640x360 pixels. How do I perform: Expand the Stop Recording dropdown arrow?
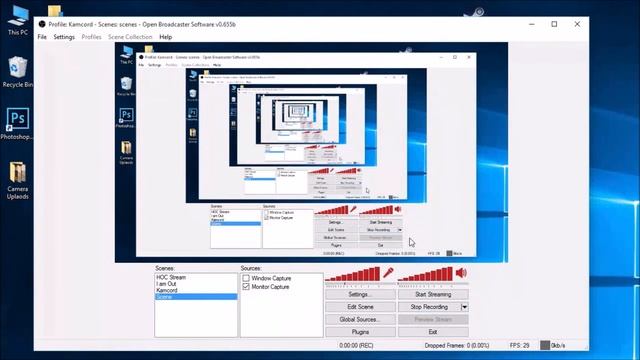[x=464, y=307]
